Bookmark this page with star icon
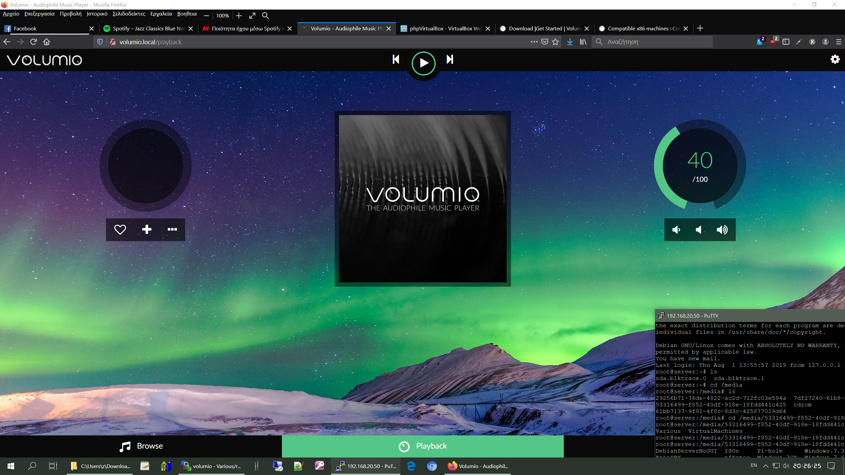 556,42
